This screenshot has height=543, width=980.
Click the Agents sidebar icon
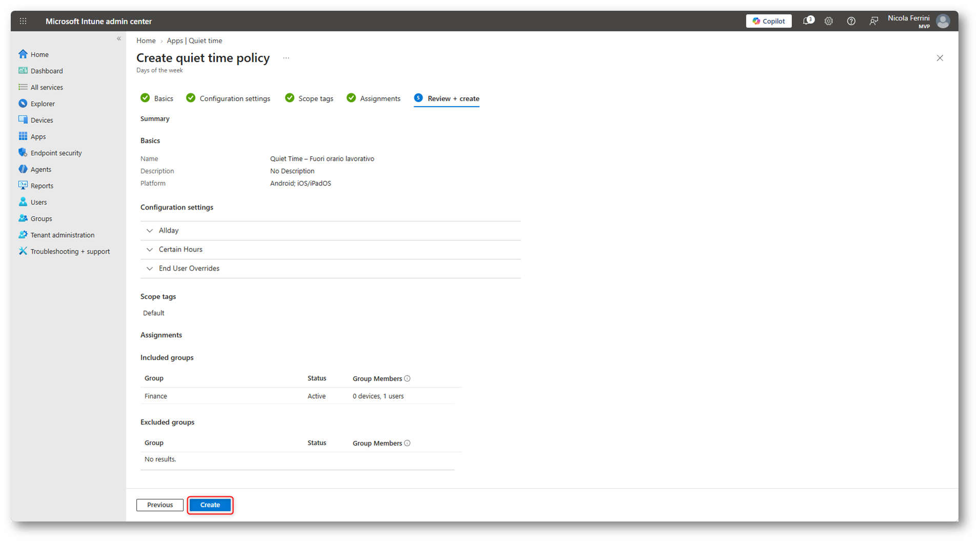click(23, 169)
